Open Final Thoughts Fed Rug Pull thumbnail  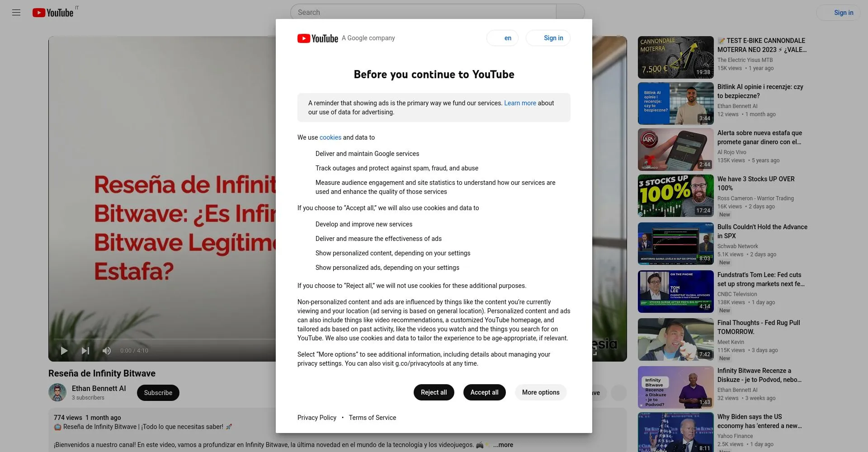pyautogui.click(x=675, y=339)
